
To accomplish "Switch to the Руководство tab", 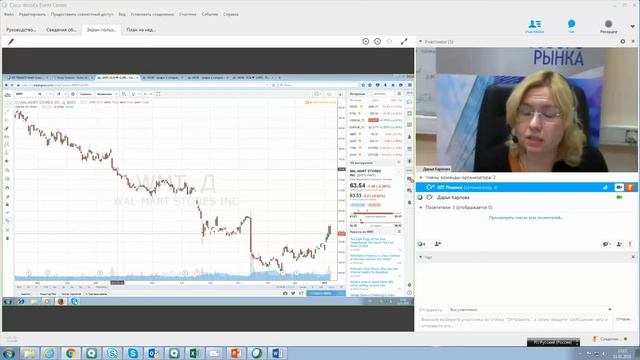I will [x=21, y=30].
